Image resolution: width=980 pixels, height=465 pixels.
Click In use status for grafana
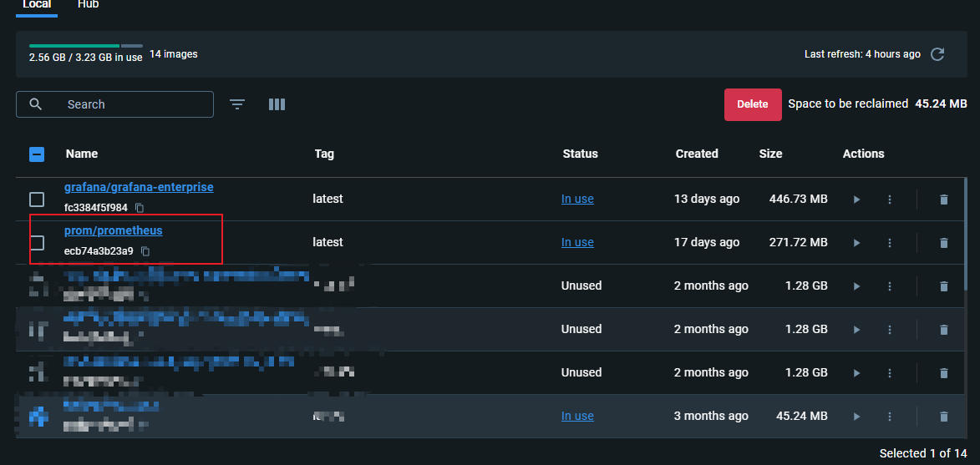pyautogui.click(x=577, y=200)
